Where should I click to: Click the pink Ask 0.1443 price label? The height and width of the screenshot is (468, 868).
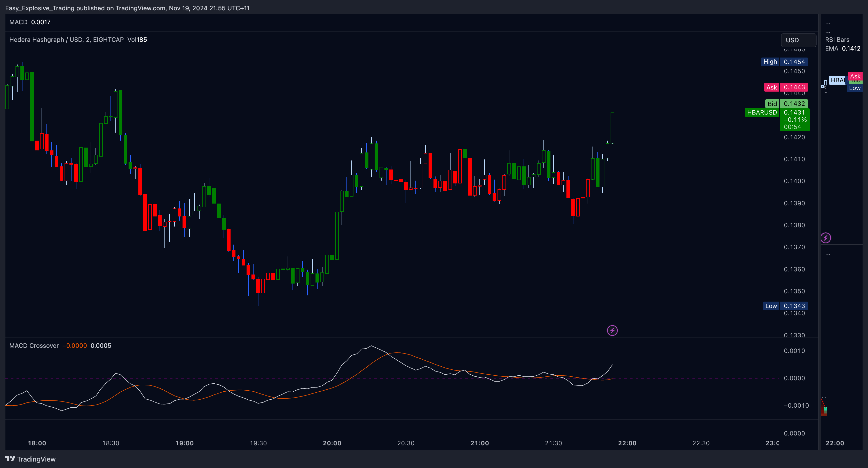coord(786,87)
